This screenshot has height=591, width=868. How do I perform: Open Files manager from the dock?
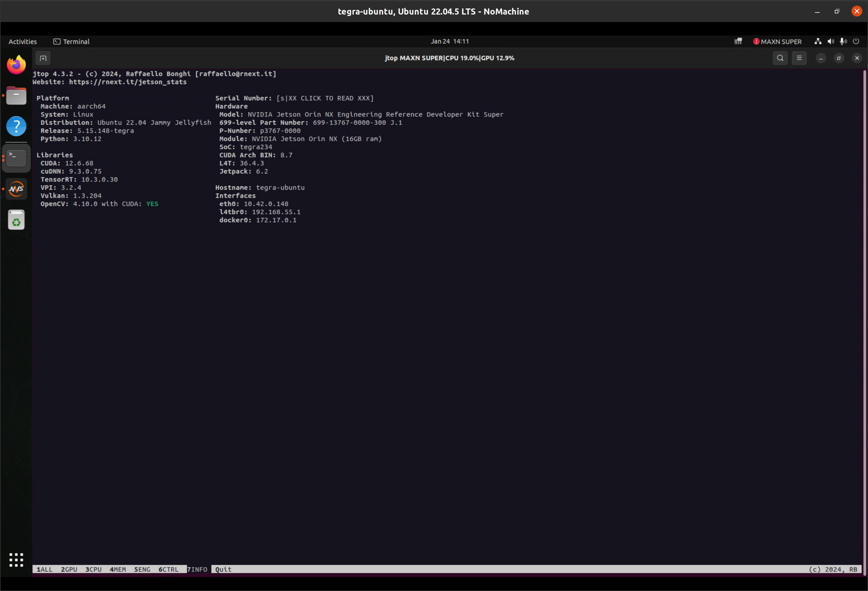coord(16,96)
